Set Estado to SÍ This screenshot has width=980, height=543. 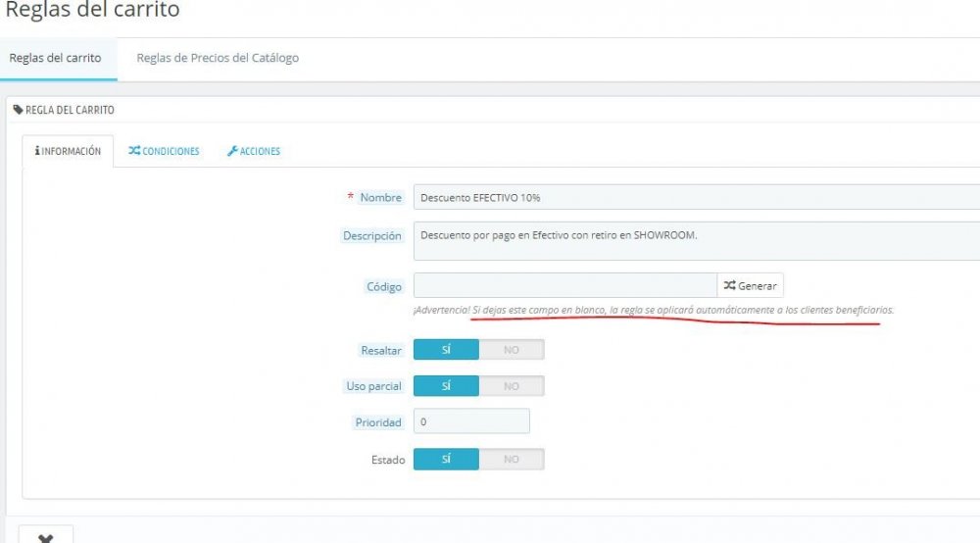click(x=446, y=460)
